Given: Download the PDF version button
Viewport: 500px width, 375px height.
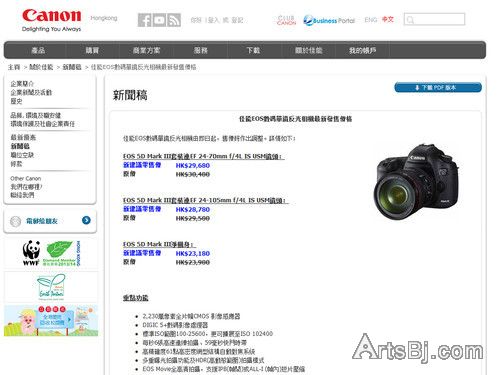Looking at the screenshot, I should coord(438,87).
